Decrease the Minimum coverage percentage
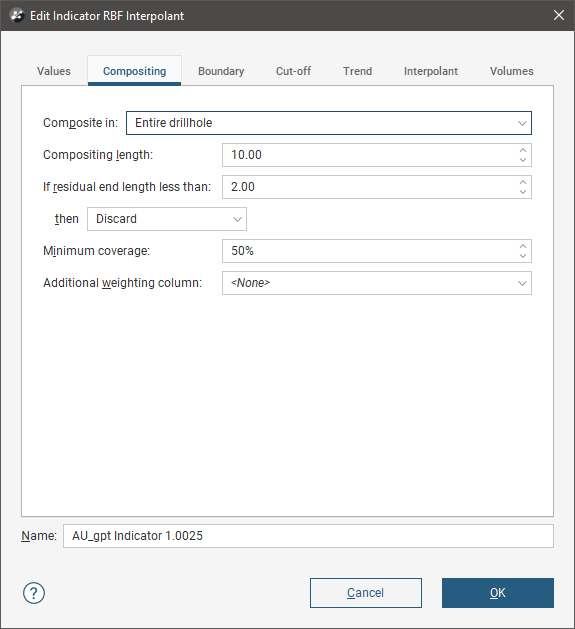The image size is (575, 629). click(522, 256)
